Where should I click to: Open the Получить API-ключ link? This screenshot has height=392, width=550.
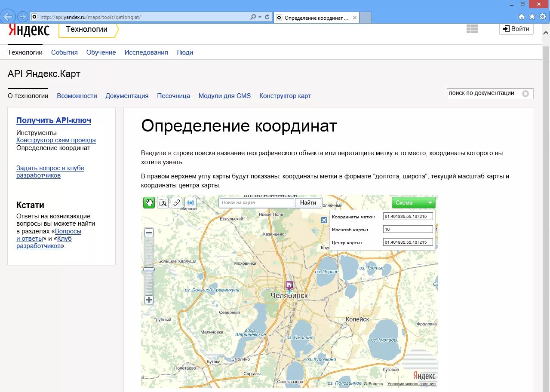(54, 120)
